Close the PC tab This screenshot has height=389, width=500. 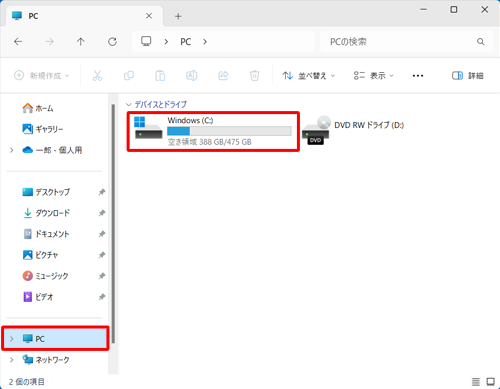coord(149,16)
